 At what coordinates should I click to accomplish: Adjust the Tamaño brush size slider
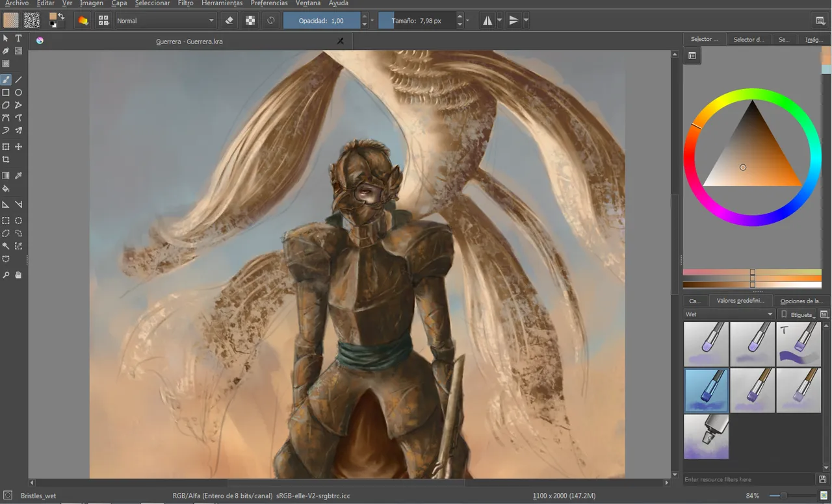[x=417, y=21]
